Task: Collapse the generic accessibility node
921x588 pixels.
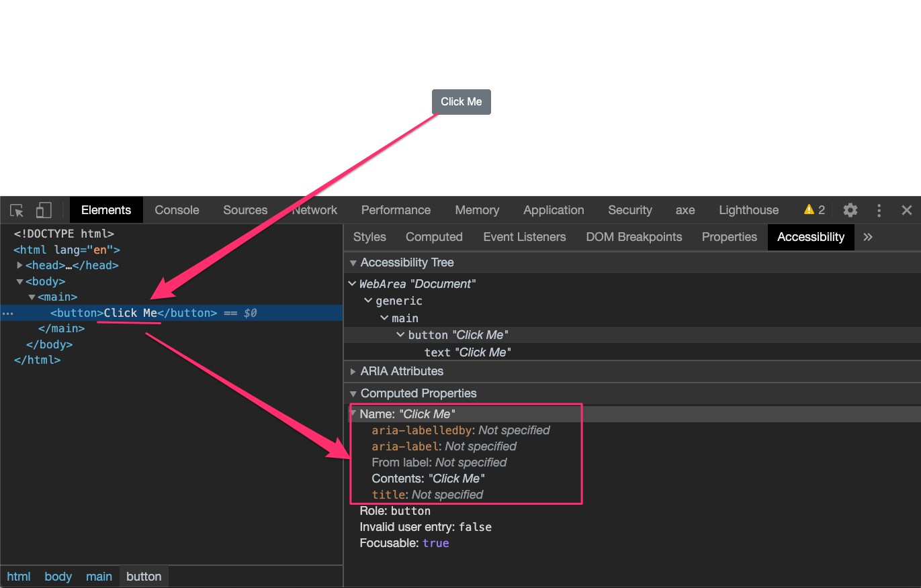Action: click(368, 301)
